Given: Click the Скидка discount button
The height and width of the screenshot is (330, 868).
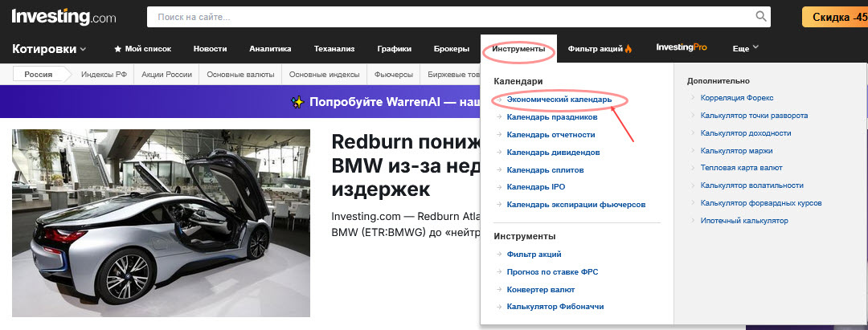Looking at the screenshot, I should point(835,17).
